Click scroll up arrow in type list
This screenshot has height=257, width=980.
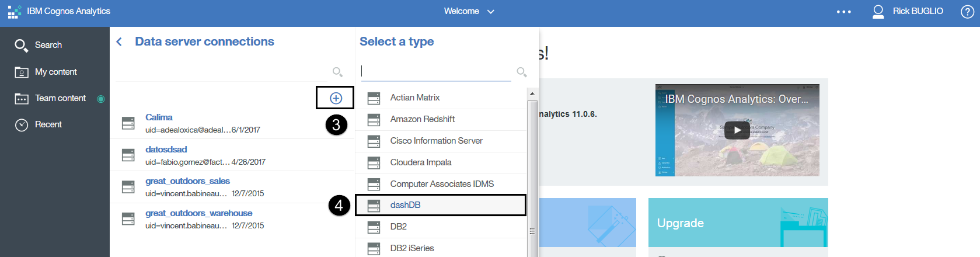coord(532,93)
